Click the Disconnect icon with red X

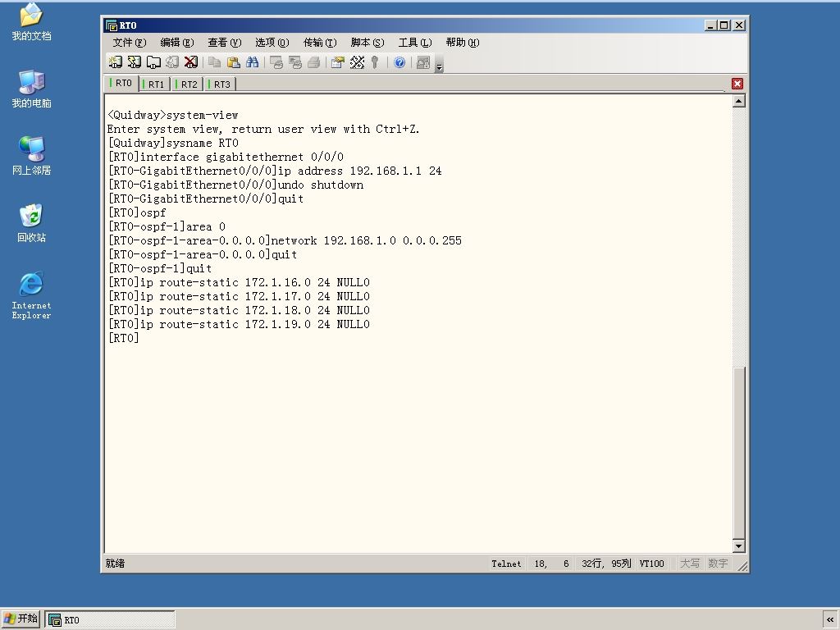tap(190, 62)
